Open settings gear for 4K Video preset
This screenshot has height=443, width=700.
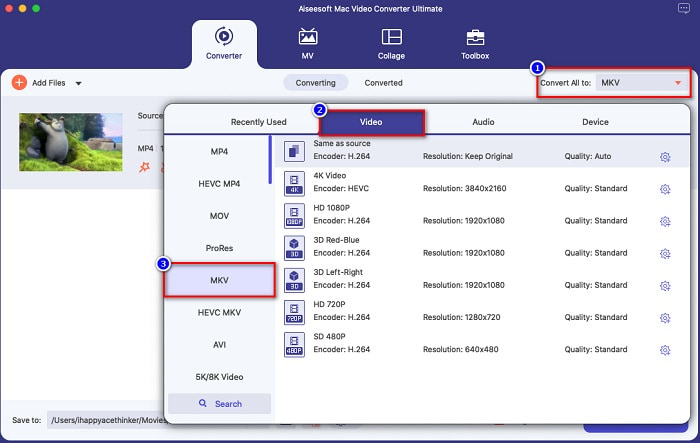coord(665,189)
